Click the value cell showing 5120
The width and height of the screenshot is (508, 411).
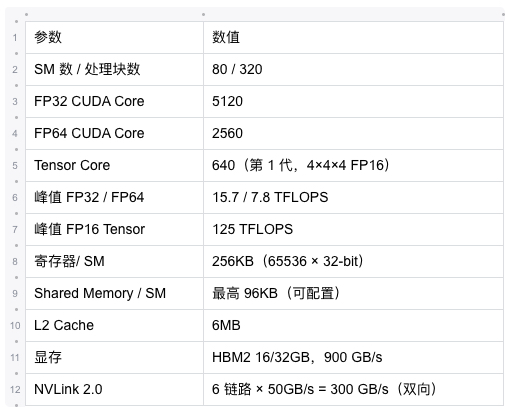[x=353, y=101]
